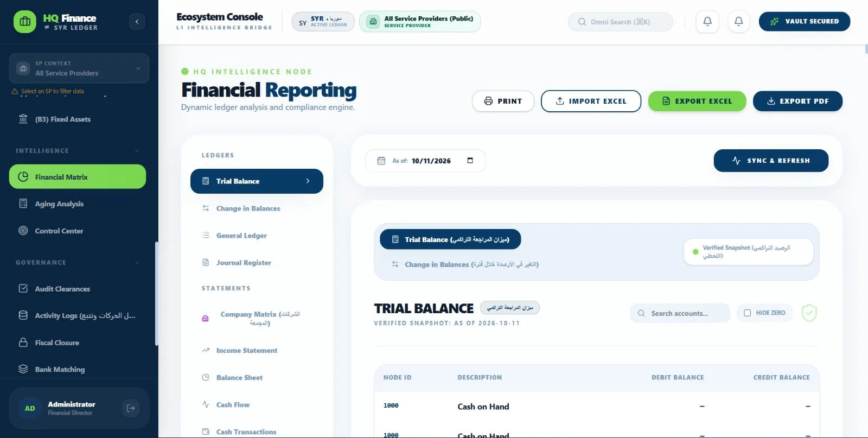868x438 pixels.
Task: Click the calendar picker icon in date field
Action: tap(470, 160)
